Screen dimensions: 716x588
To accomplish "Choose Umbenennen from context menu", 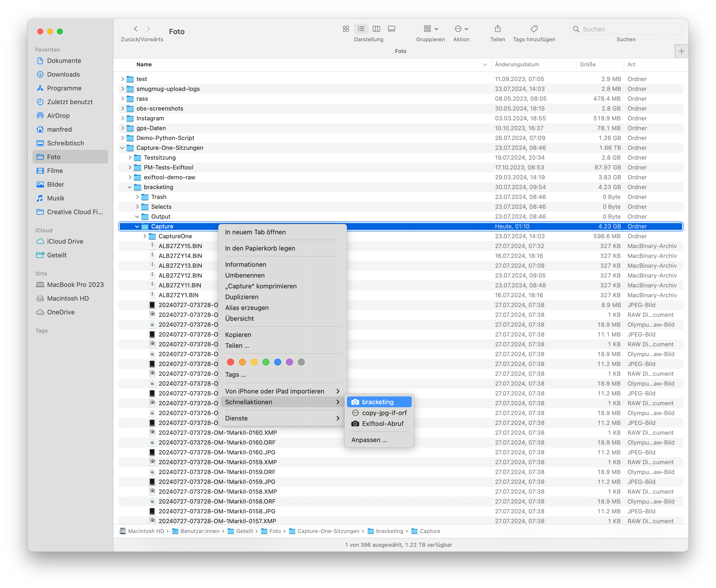I will 245,275.
